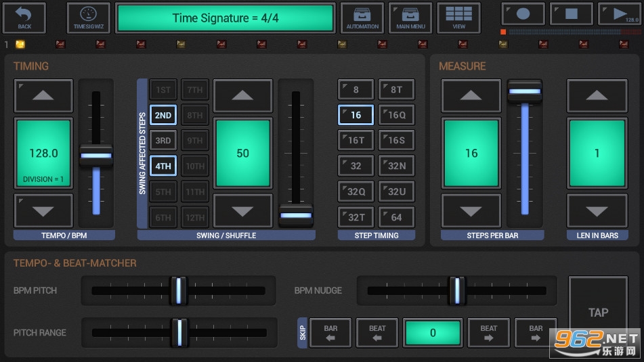Tap the steps per bar value 16
The width and height of the screenshot is (644, 362).
(x=471, y=153)
